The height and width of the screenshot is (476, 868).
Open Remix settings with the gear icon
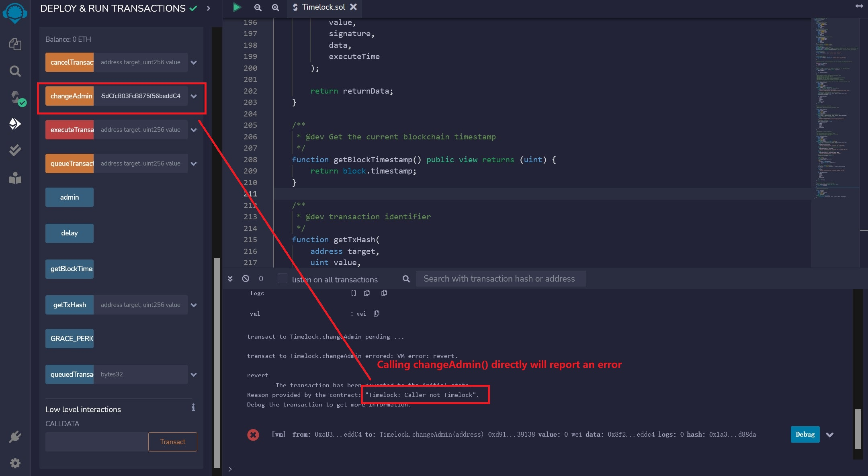15,463
